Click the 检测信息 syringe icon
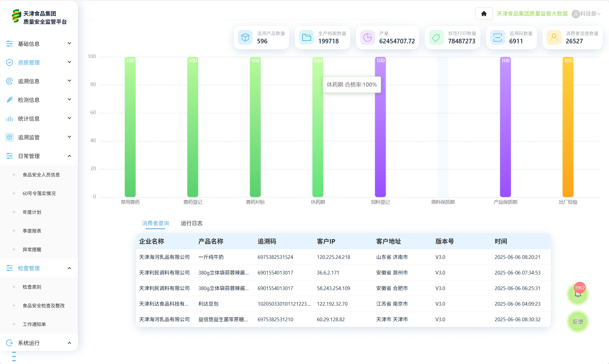609x364 pixels. (10, 100)
